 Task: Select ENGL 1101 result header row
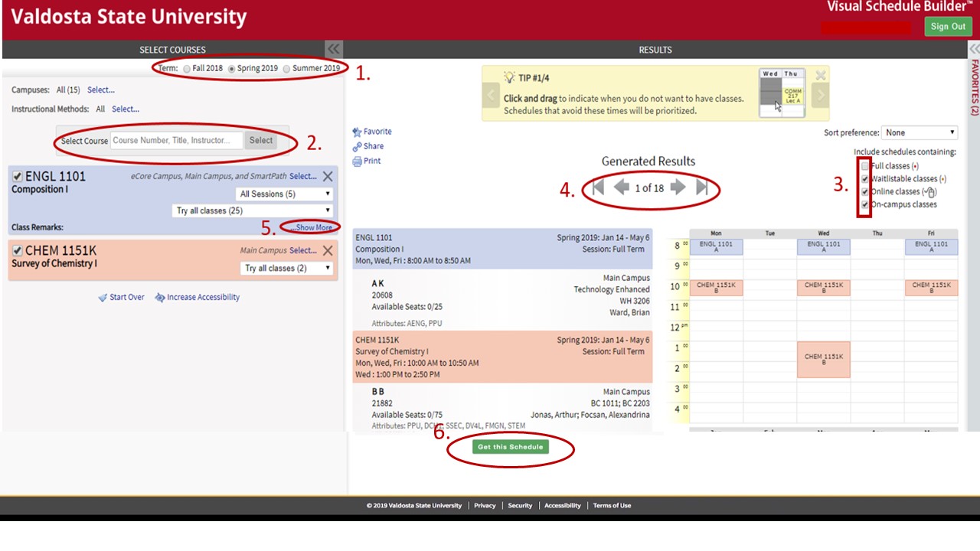coord(502,249)
